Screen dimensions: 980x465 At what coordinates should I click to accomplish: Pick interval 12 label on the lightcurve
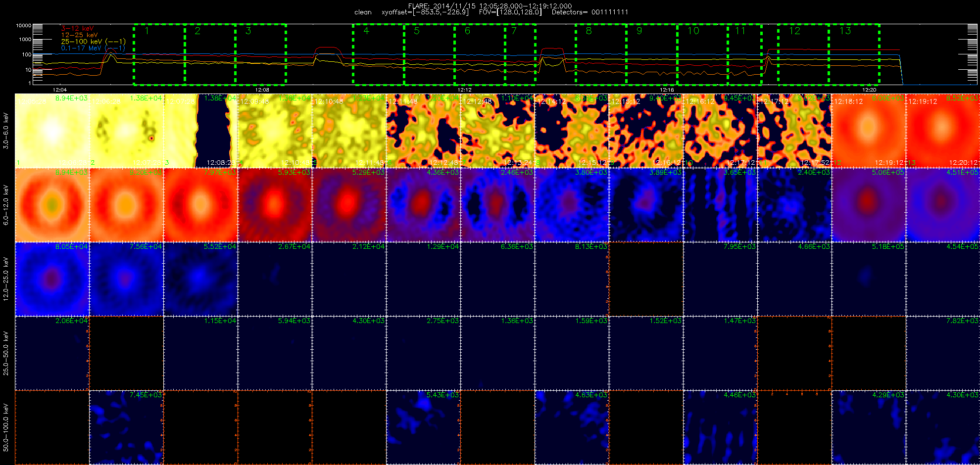click(x=794, y=31)
